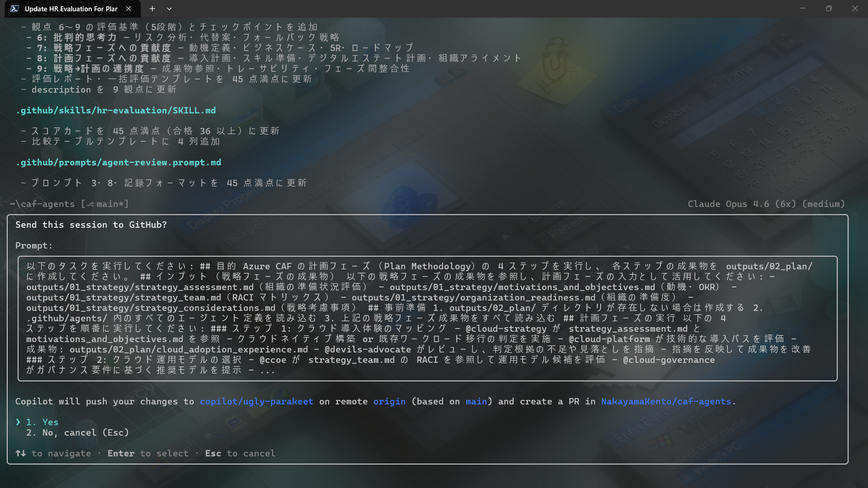Click the 'Claude Opus 4.6 (6x) (medium)' model label
868x488 pixels.
click(766, 204)
